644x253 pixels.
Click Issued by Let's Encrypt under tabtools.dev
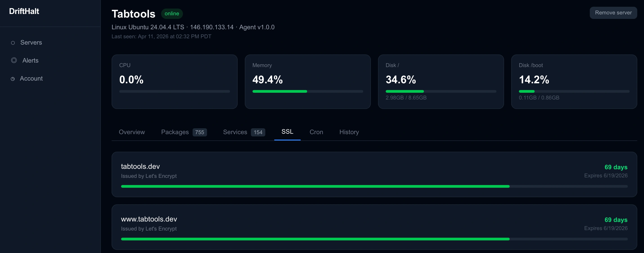tap(149, 176)
